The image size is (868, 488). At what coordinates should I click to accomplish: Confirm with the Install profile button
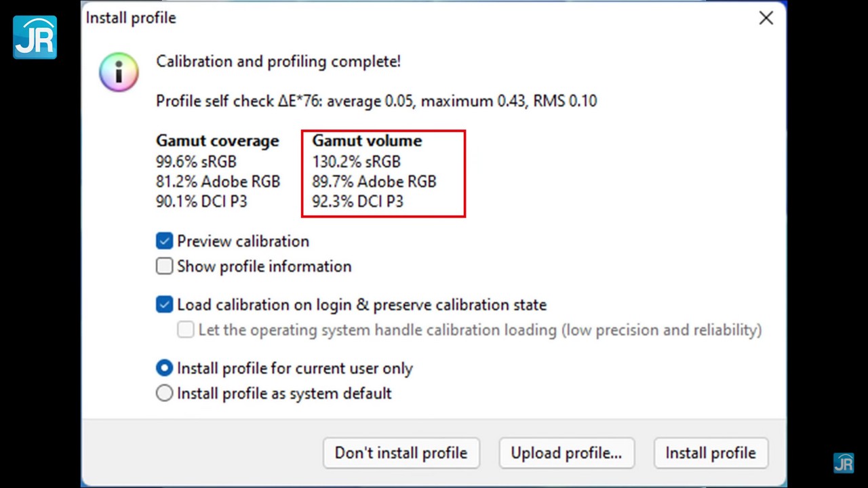[711, 453]
